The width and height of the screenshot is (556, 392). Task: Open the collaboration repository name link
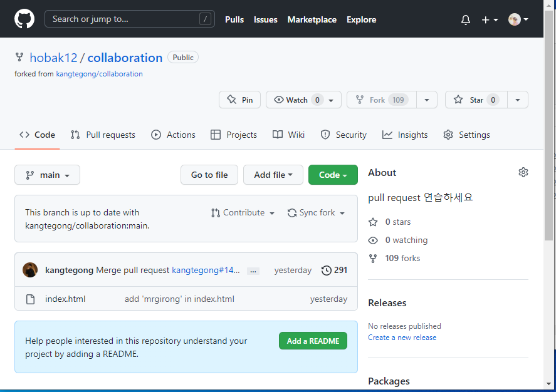coord(125,58)
